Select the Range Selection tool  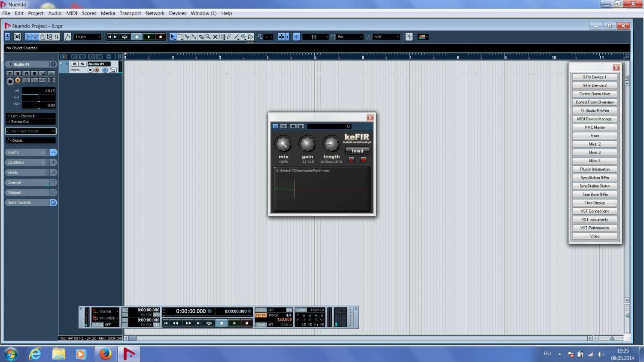click(x=180, y=37)
